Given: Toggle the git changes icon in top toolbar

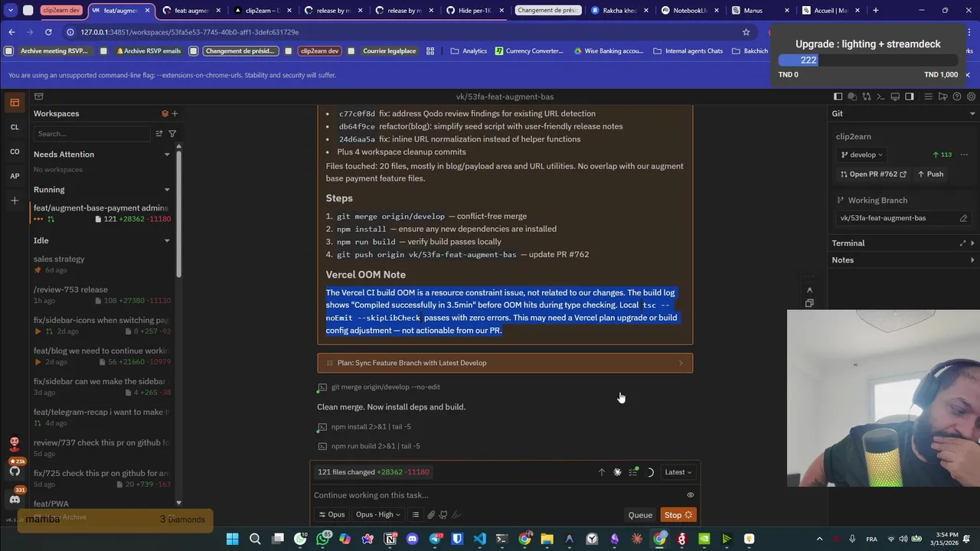Looking at the screenshot, I should coord(867,96).
